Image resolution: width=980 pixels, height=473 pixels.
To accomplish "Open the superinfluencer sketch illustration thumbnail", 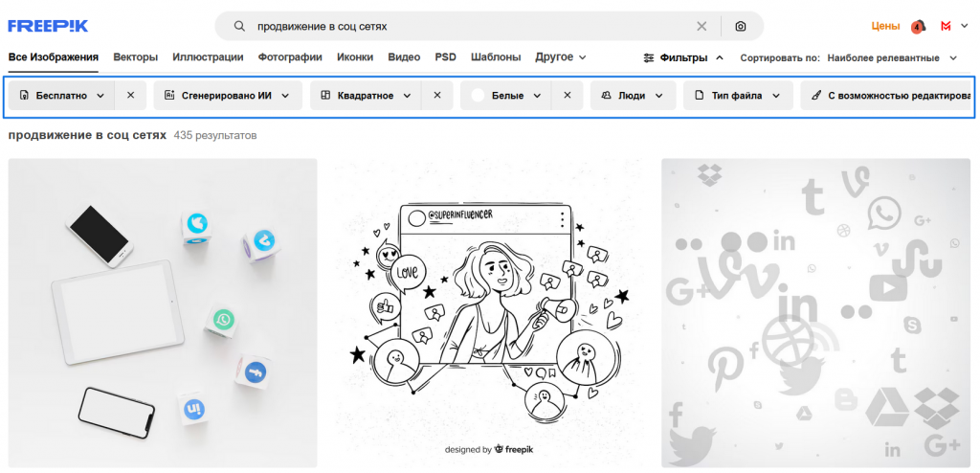I will tap(489, 313).
